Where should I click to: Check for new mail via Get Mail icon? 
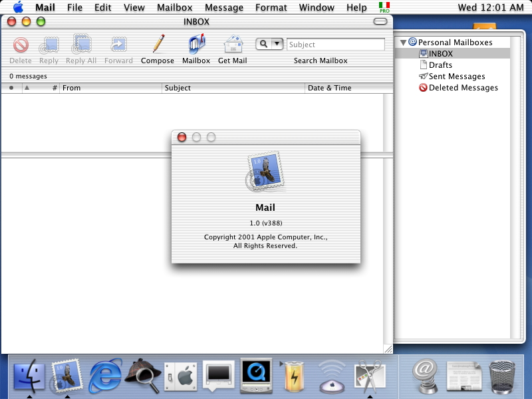point(233,45)
